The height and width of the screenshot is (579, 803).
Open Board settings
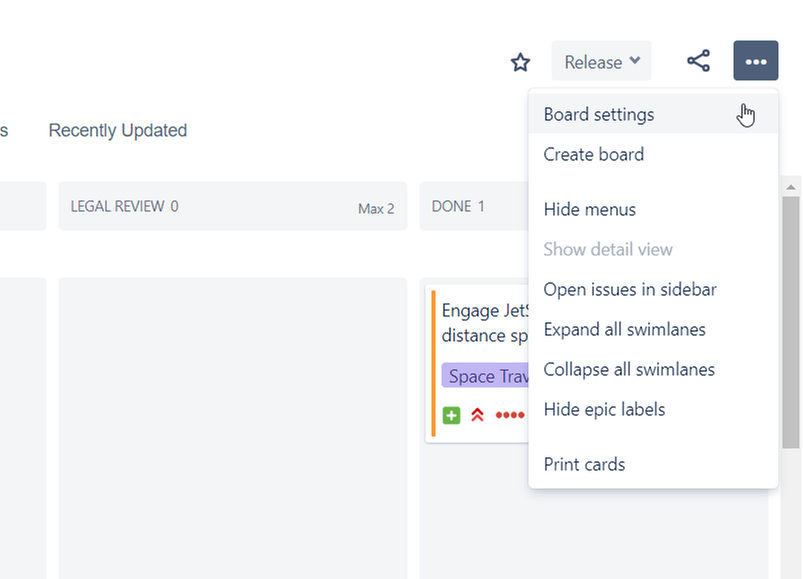[598, 114]
